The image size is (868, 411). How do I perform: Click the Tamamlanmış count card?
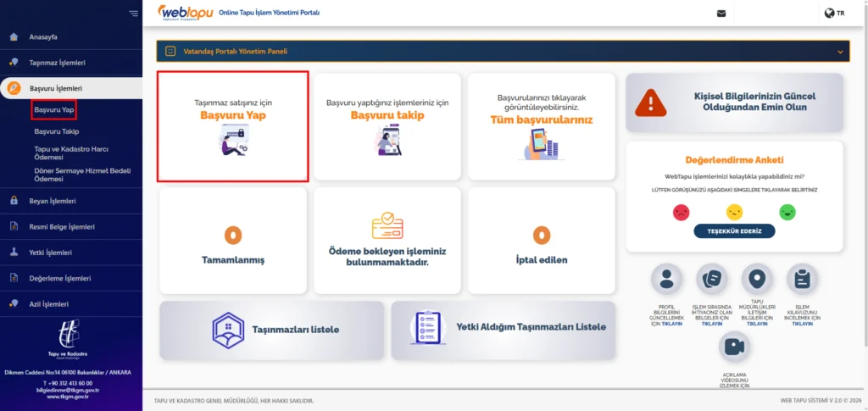click(x=233, y=241)
